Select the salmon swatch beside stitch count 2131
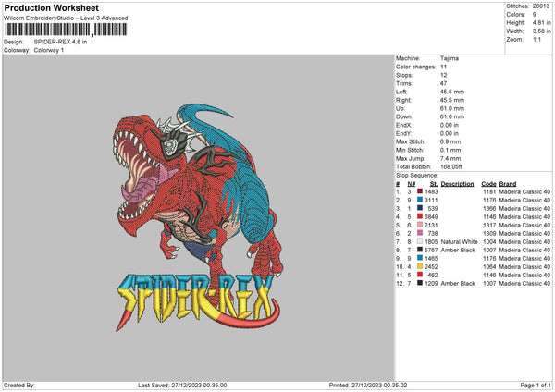This screenshot has width=555, height=392. pyautogui.click(x=420, y=225)
